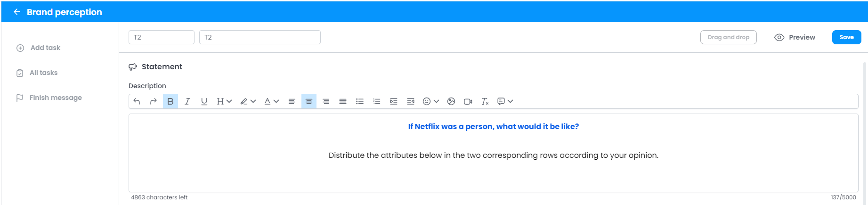Justify the text
868x205 pixels.
(x=343, y=101)
